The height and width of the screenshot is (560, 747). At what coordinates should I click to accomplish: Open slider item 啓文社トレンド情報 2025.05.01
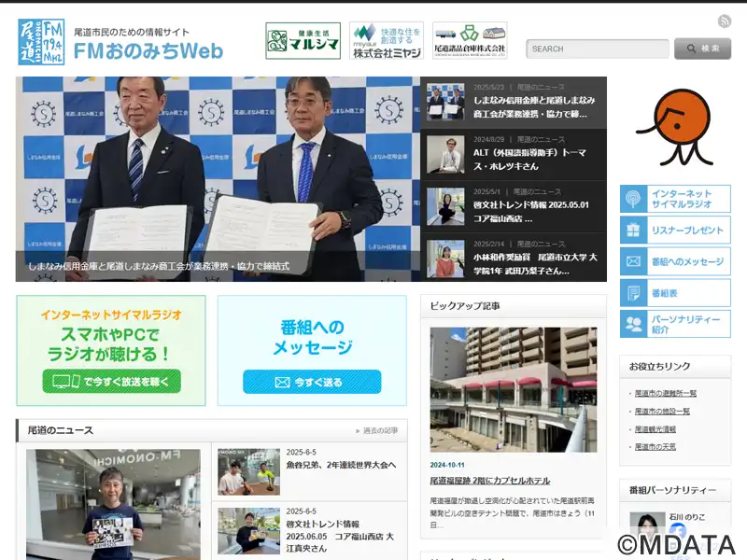[514, 206]
